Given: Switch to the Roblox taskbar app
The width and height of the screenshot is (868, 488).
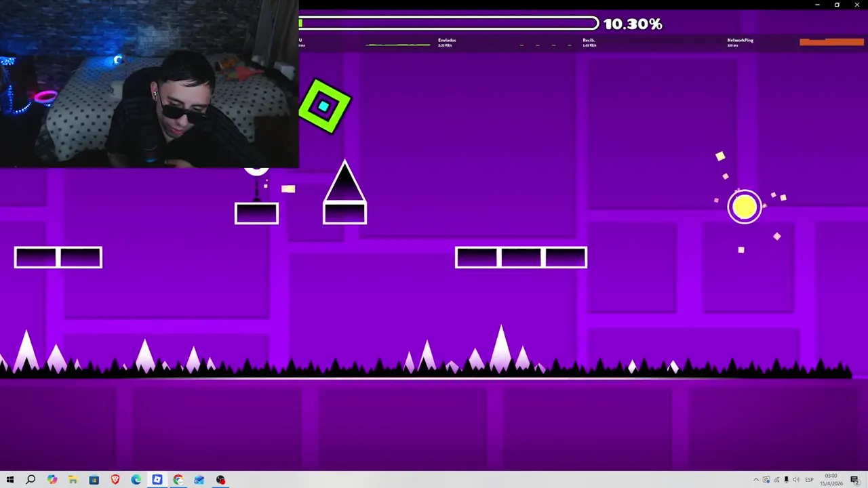Looking at the screenshot, I should coord(157,480).
